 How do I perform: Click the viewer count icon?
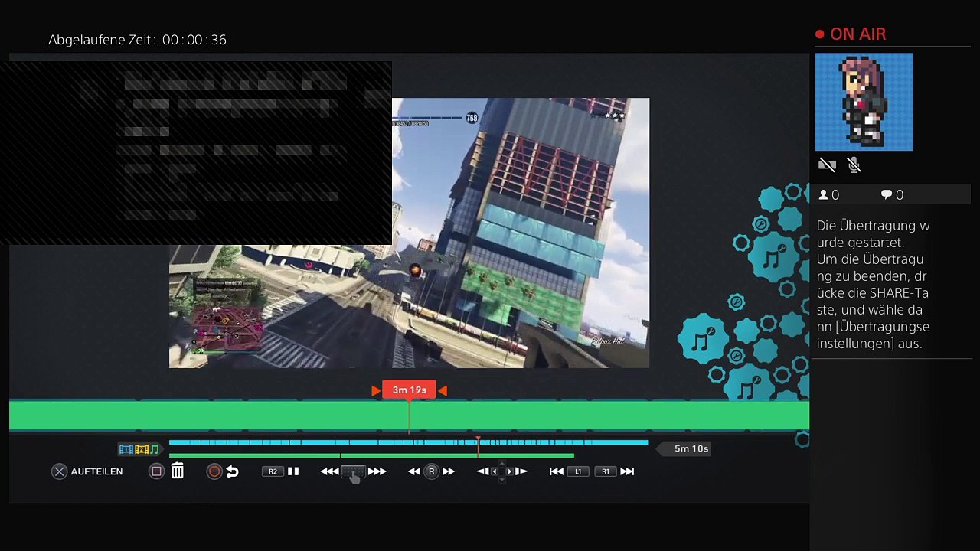[824, 195]
